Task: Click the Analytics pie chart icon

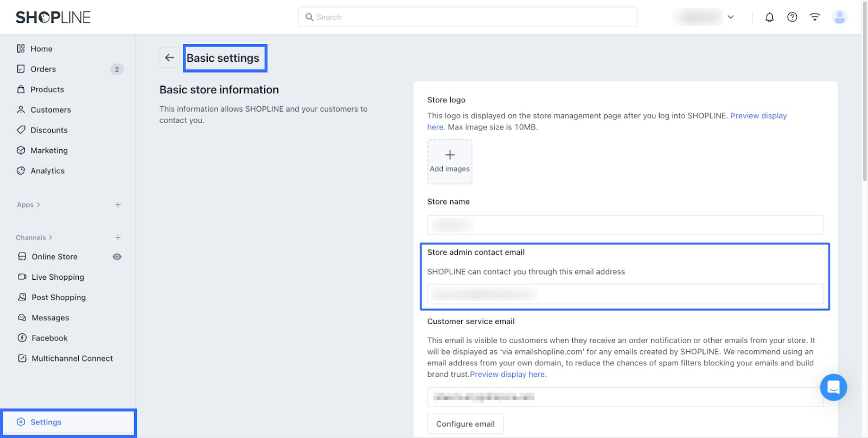Action: 21,171
